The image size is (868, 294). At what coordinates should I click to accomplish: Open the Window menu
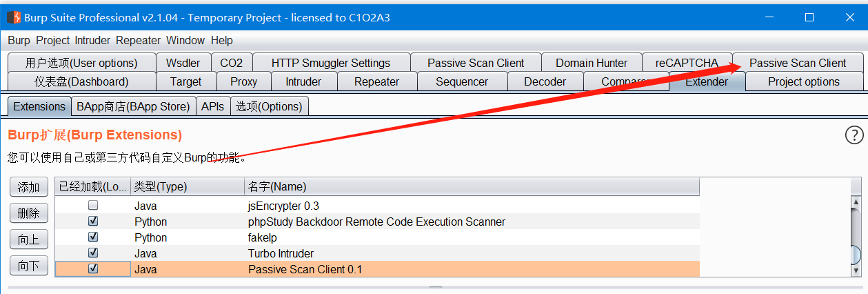click(x=185, y=40)
